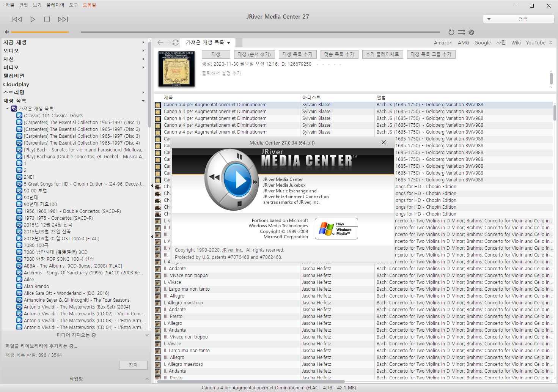The height and width of the screenshot is (392, 558).
Task: Select playlist (Classic) 101 Classical Greats
Action: point(53,116)
